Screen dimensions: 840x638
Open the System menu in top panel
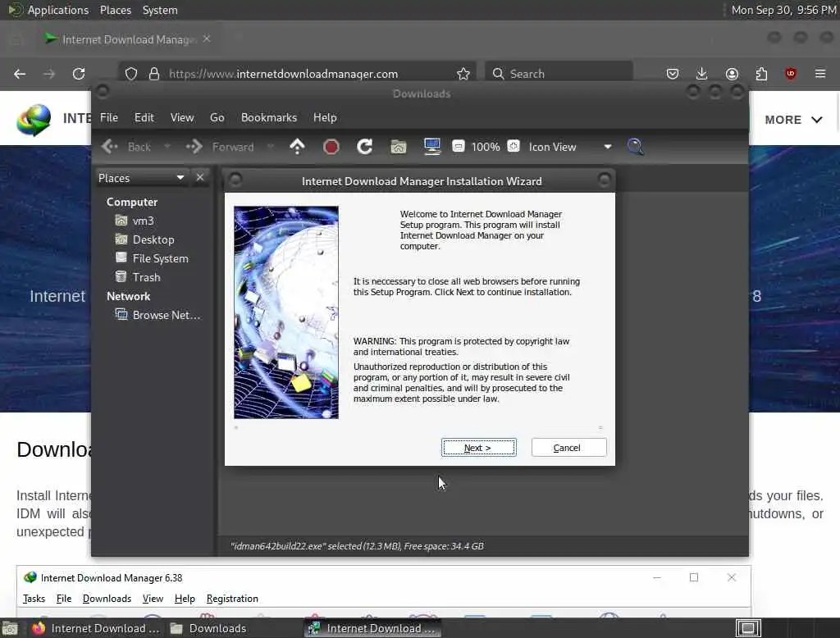click(160, 10)
